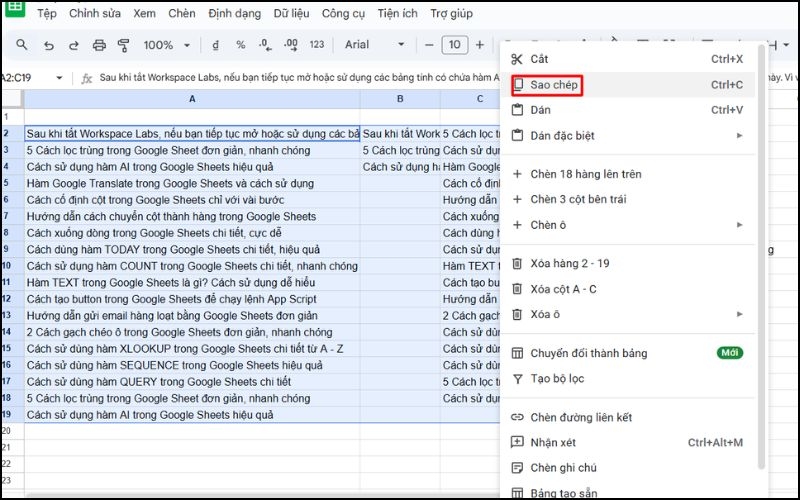
Task: Open the Dữ liệu menu
Action: tap(291, 14)
